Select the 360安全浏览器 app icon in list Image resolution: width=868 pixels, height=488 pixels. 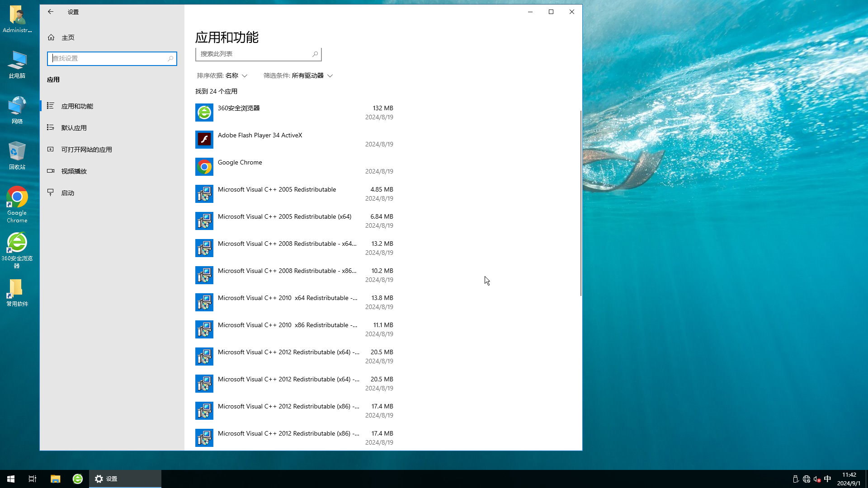click(204, 113)
